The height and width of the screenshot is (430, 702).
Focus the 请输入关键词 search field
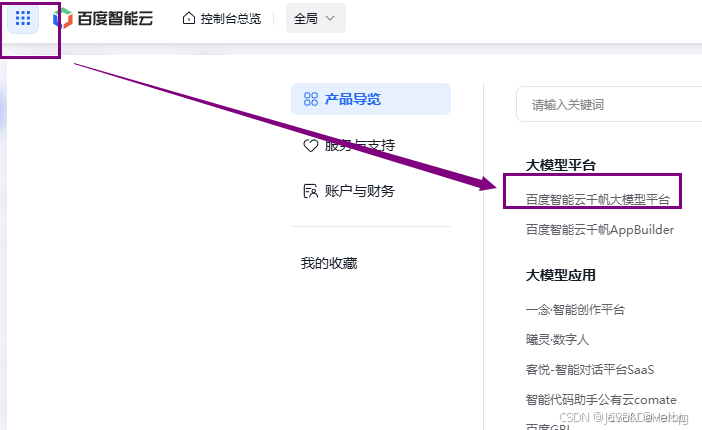[609, 104]
